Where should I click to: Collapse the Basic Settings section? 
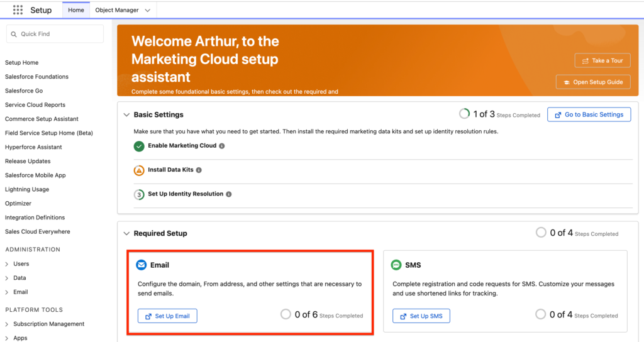pos(126,115)
